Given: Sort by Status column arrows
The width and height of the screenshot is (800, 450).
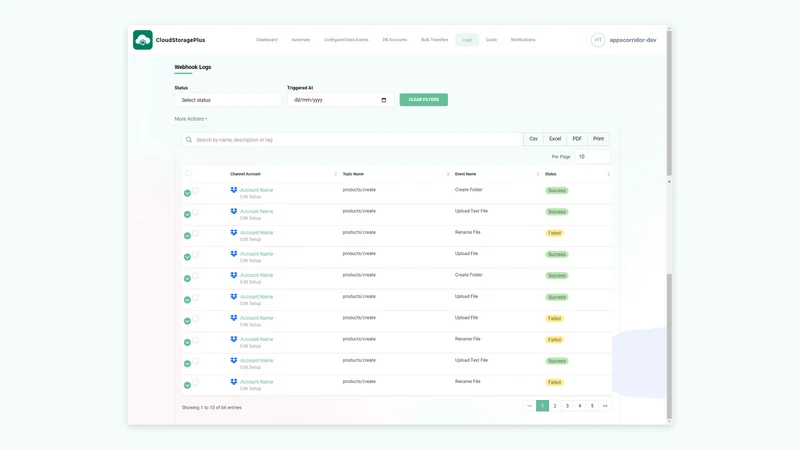Looking at the screenshot, I should pyautogui.click(x=608, y=174).
